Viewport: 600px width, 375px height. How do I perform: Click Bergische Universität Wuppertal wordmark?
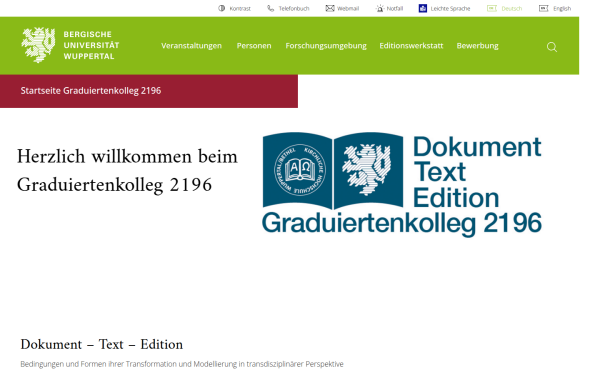click(91, 45)
